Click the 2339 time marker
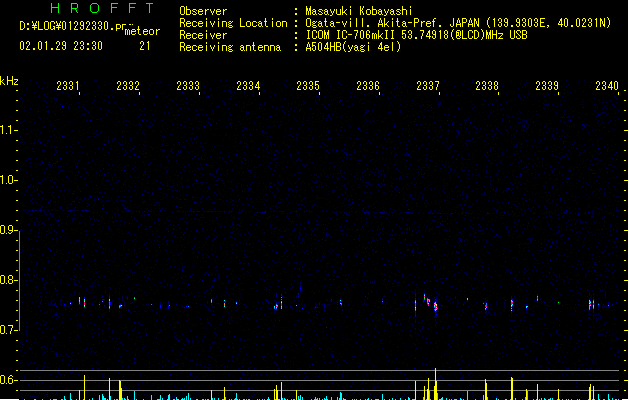The width and height of the screenshot is (629, 400). pyautogui.click(x=547, y=86)
